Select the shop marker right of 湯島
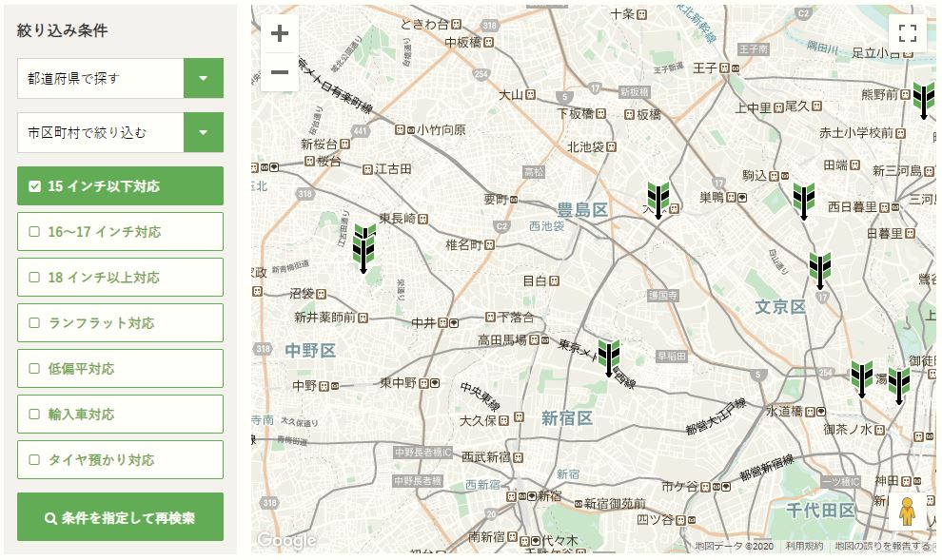The width and height of the screenshot is (942, 560). coord(899,386)
